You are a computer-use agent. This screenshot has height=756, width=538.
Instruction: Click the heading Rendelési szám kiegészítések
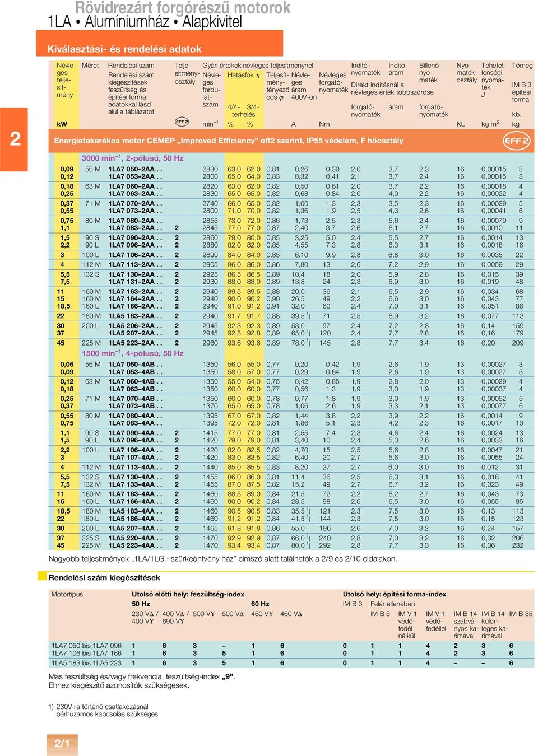tap(104, 577)
